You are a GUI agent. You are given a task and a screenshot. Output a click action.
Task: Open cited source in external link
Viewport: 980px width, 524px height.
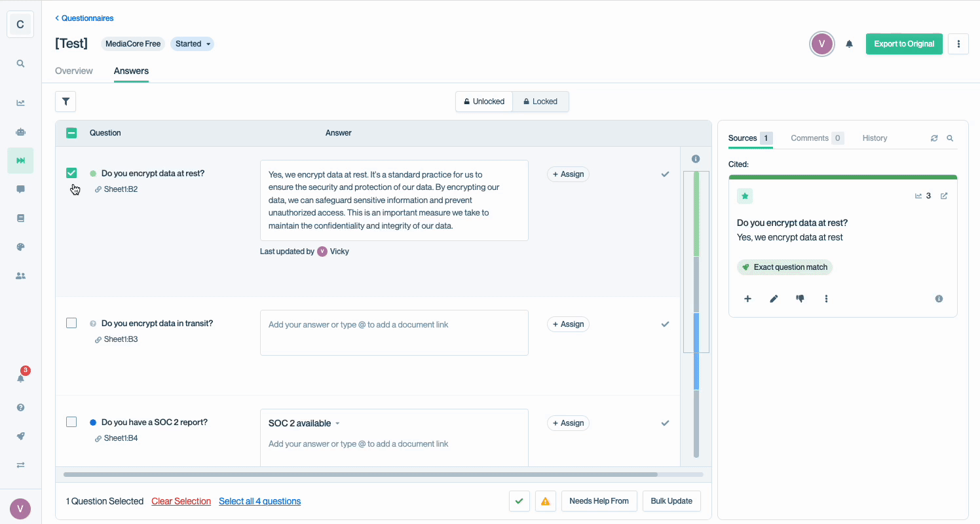[x=944, y=196]
